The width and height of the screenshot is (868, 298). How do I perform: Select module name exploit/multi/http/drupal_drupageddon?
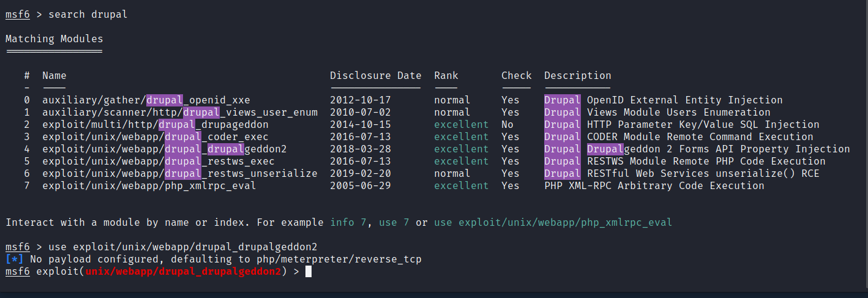155,125
